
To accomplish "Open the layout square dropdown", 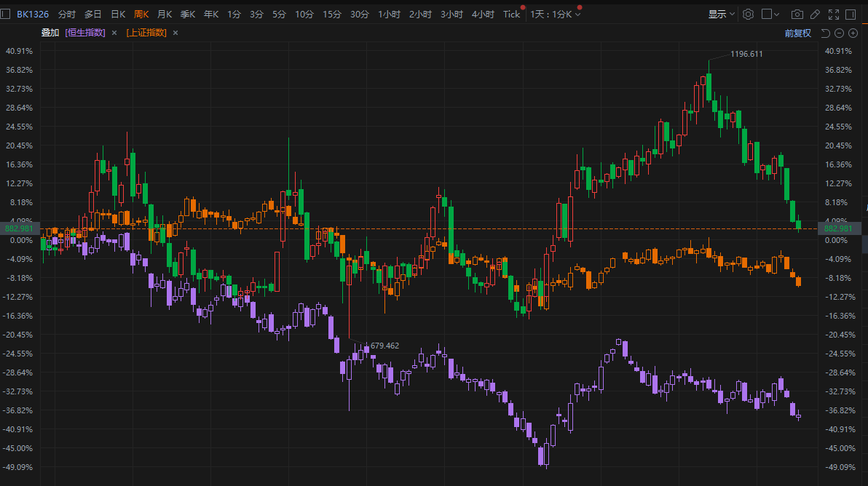I will (x=770, y=14).
